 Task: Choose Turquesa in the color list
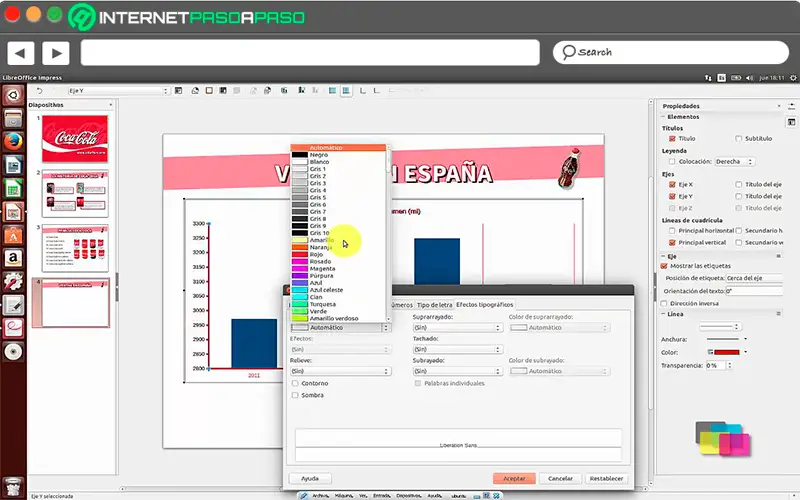pyautogui.click(x=338, y=304)
